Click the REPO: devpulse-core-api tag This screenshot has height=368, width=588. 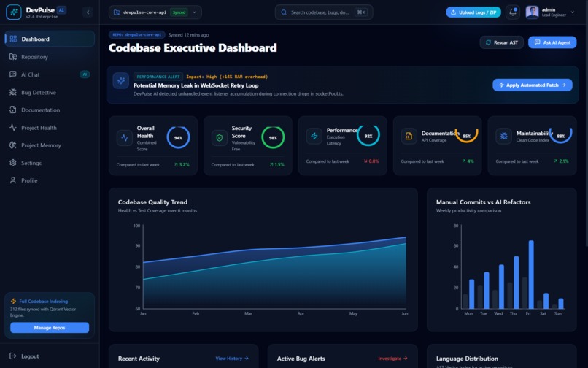pyautogui.click(x=137, y=34)
